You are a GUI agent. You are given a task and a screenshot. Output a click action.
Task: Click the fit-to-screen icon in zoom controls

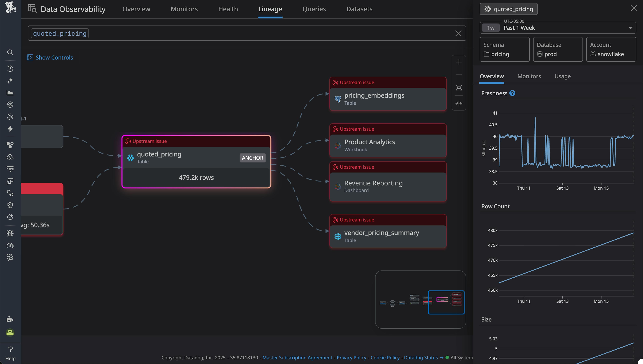(459, 88)
